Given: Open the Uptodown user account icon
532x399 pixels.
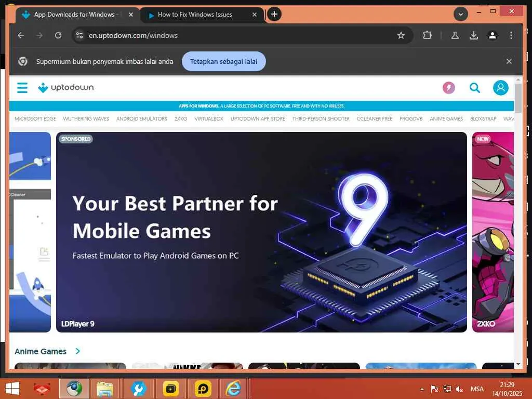Looking at the screenshot, I should [500, 88].
